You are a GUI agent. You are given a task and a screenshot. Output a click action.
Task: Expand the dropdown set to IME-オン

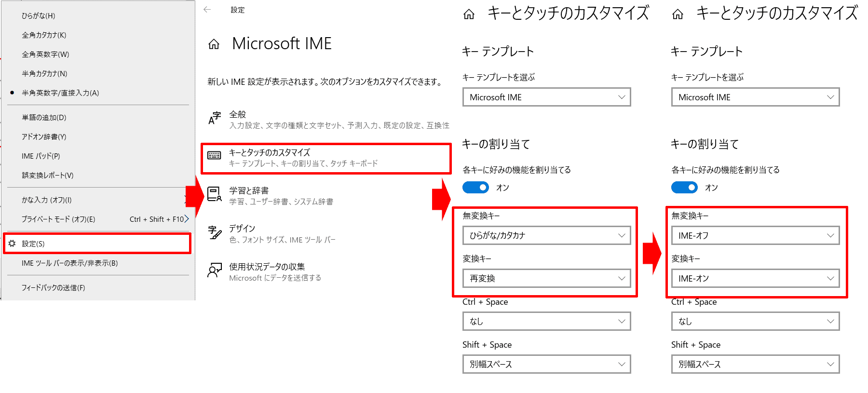[x=755, y=278]
